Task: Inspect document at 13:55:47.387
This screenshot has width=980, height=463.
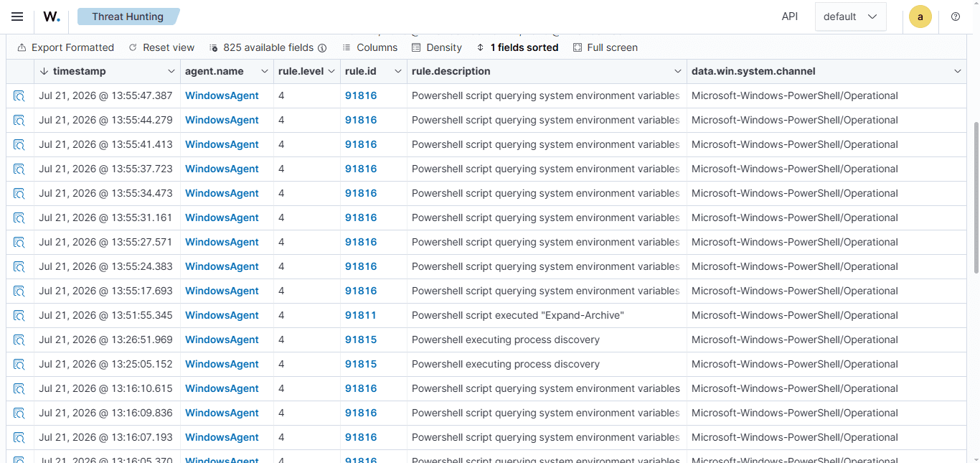Action: click(x=19, y=95)
